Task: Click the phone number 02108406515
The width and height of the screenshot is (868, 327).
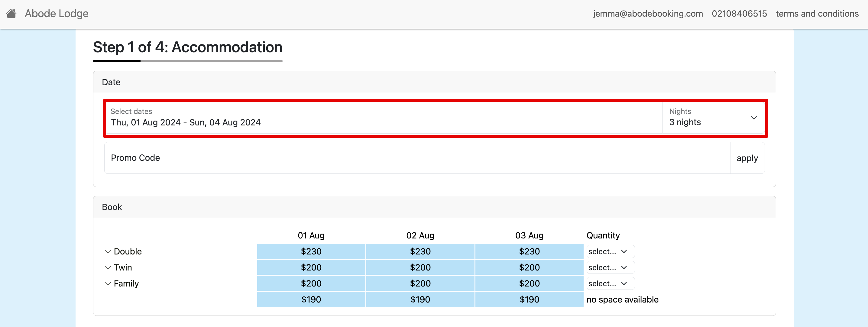Action: (x=739, y=14)
